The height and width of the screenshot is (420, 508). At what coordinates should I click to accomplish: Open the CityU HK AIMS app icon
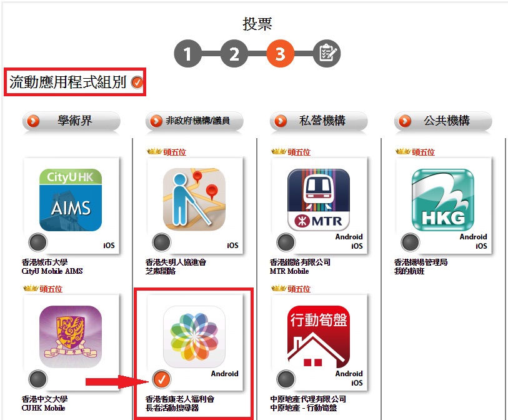click(x=71, y=199)
